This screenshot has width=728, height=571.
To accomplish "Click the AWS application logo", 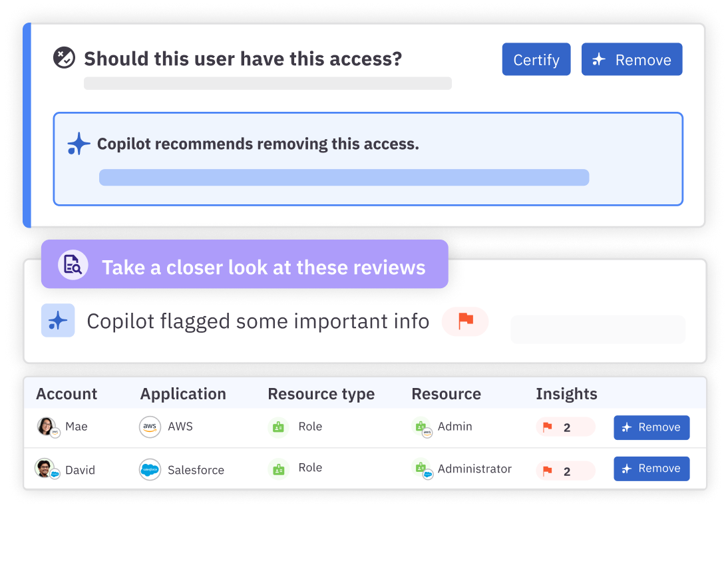I will [x=150, y=427].
